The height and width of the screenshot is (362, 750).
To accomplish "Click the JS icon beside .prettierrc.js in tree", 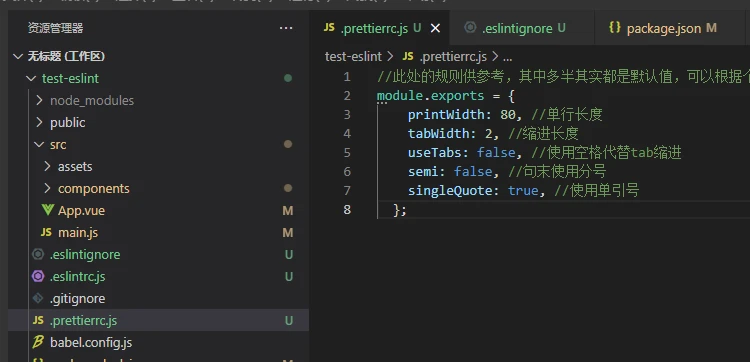I will (38, 320).
